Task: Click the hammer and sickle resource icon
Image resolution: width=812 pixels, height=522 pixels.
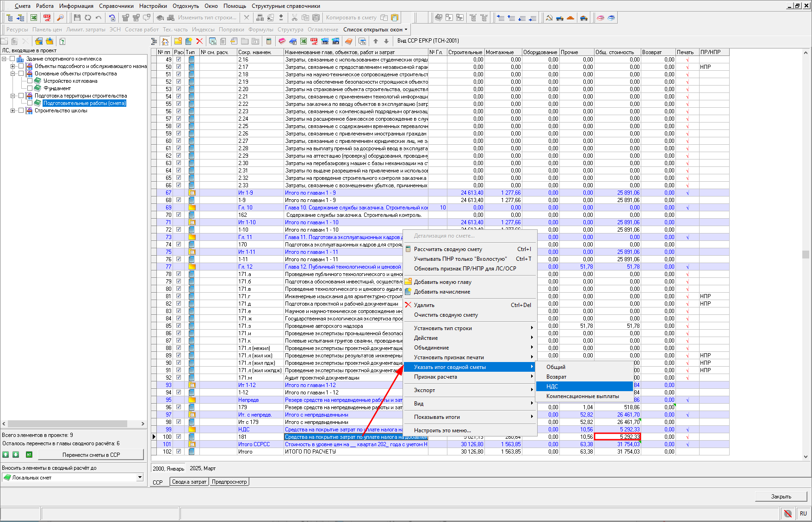Action: coord(549,18)
